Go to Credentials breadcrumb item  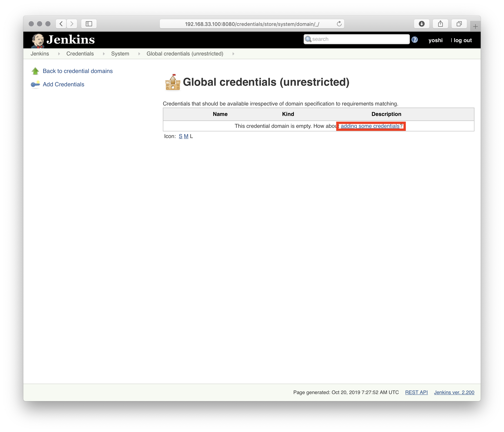click(80, 54)
